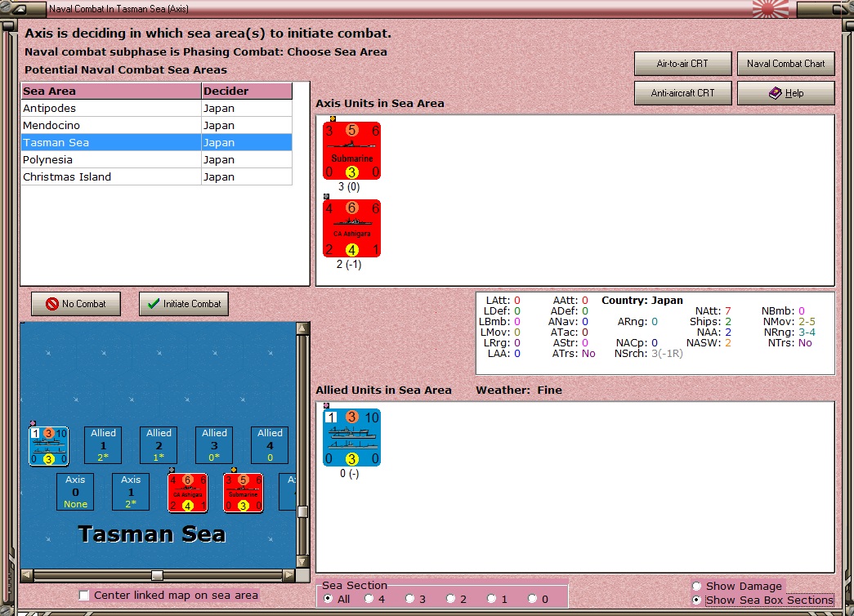Click the map's vertical scrollbar down arrow
Screen dimensions: 854x616
303,561
